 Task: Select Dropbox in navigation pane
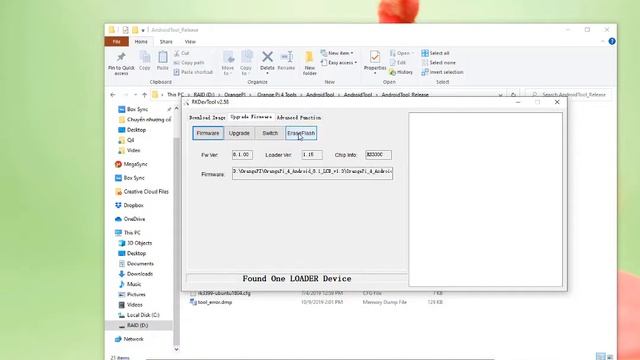click(129, 205)
